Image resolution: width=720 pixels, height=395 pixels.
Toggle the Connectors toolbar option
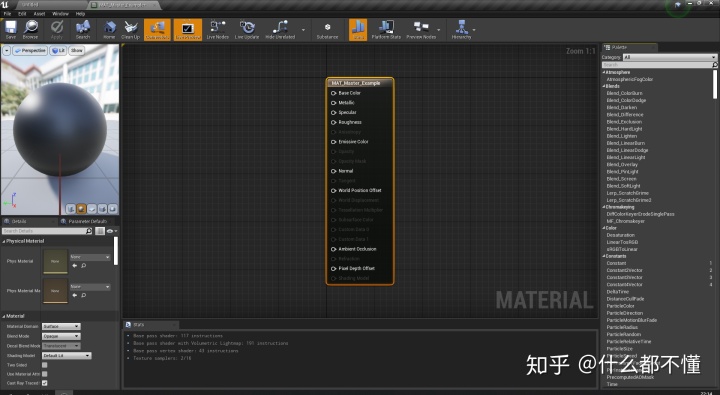pyautogui.click(x=157, y=30)
